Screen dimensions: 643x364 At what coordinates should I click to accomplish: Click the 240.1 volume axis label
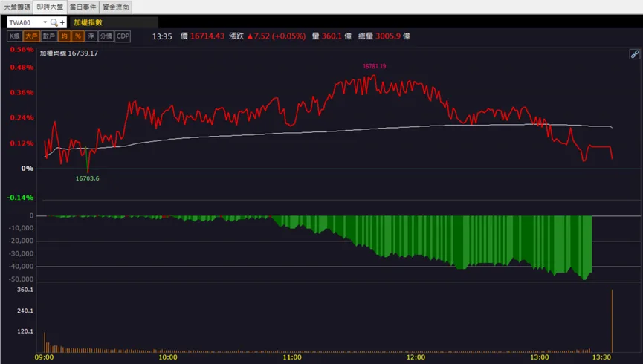pyautogui.click(x=25, y=311)
